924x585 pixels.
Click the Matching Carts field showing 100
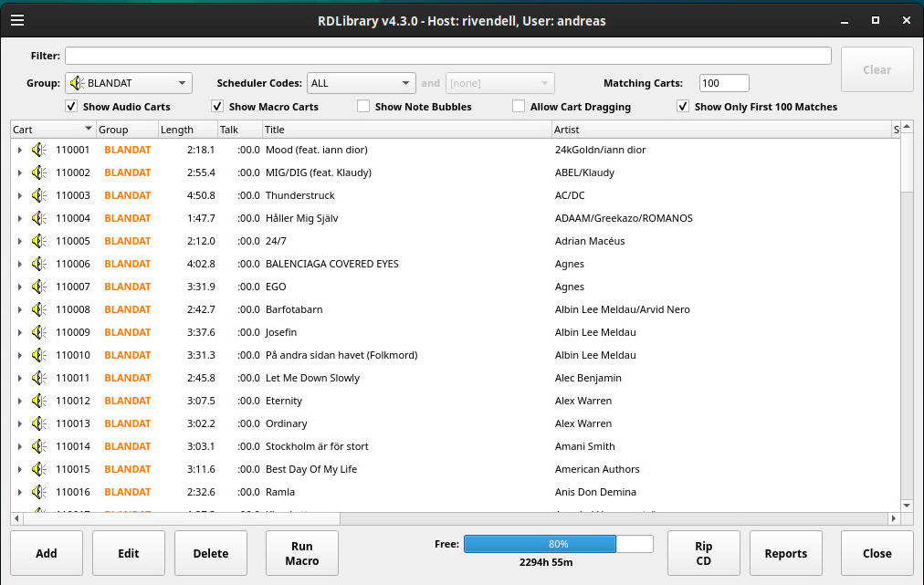[x=724, y=83]
